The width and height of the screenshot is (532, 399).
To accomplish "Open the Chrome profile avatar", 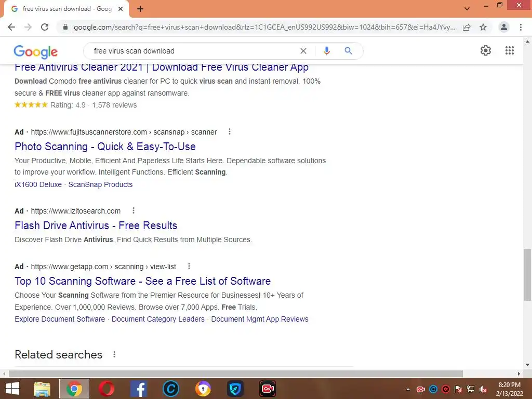I will [504, 27].
